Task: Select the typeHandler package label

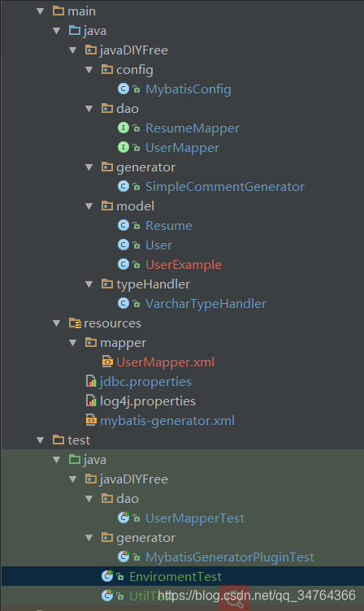Action: pyautogui.click(x=154, y=284)
